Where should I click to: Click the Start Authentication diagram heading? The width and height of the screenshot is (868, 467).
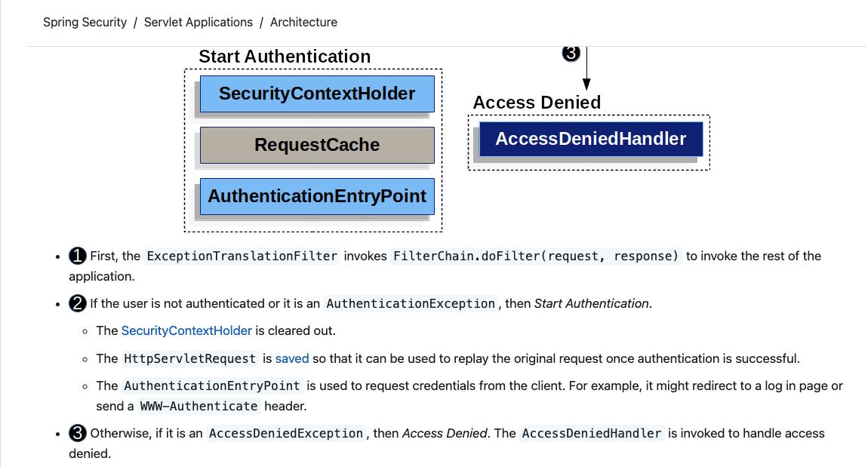pos(285,57)
